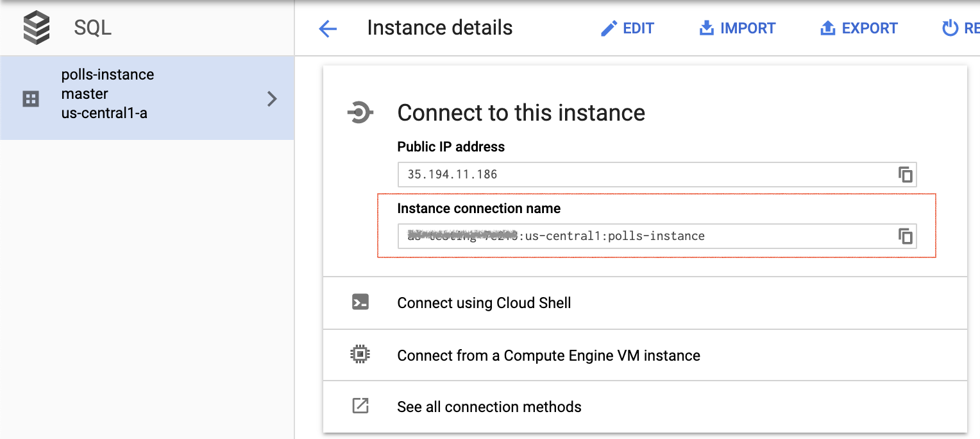Viewport: 980px width, 439px height.
Task: Expand Connect using Cloud Shell
Action: point(484,303)
